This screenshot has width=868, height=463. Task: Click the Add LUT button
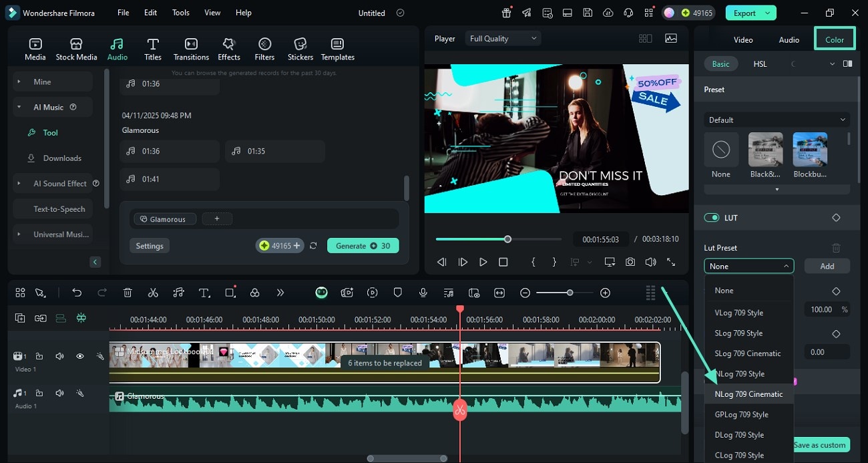[827, 266]
